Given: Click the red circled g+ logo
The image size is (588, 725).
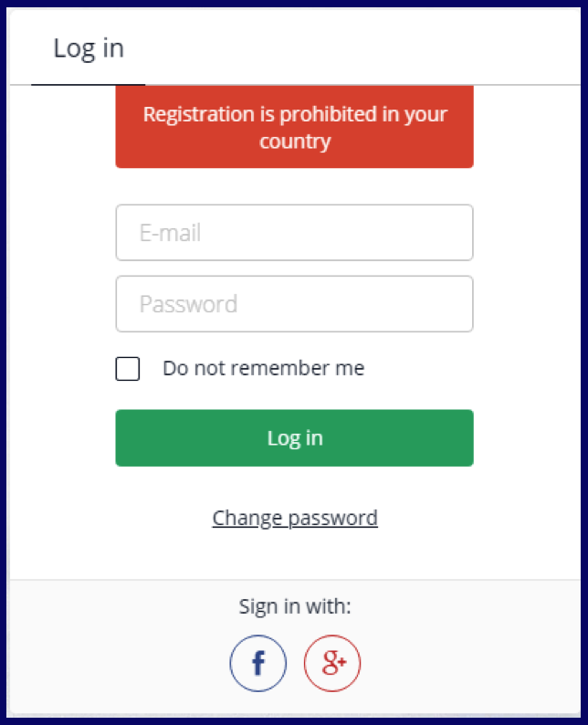Looking at the screenshot, I should tap(332, 663).
